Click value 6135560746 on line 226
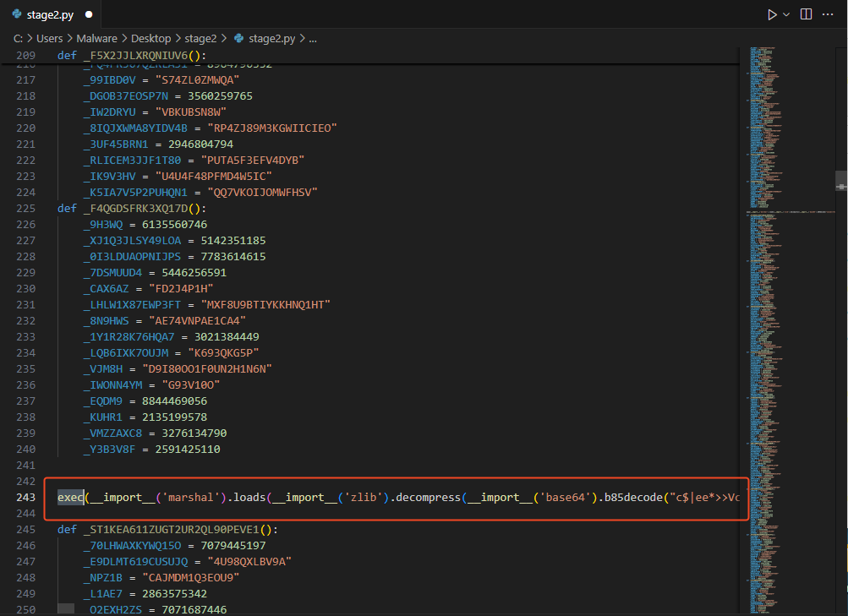The width and height of the screenshot is (848, 616). pyautogui.click(x=174, y=224)
